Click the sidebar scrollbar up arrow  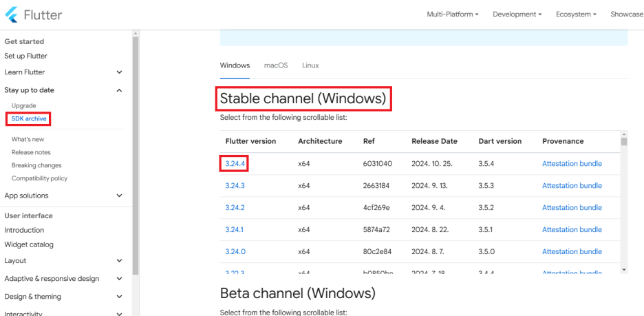pos(136,33)
